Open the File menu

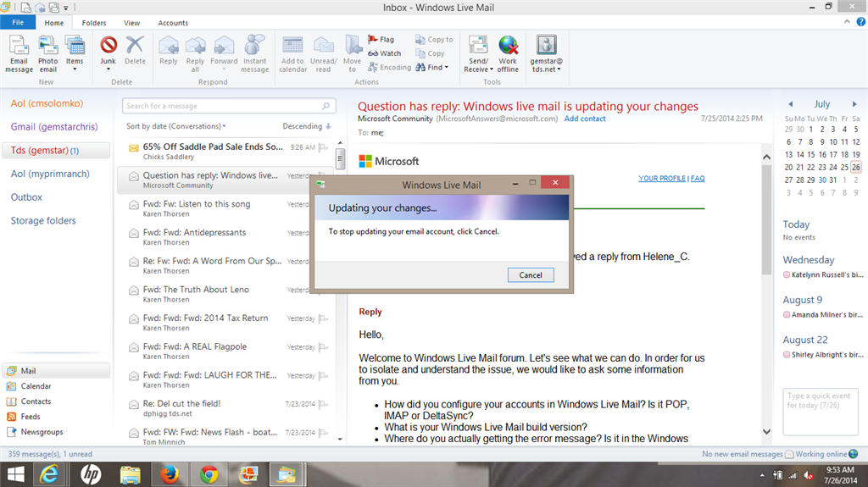pos(18,22)
